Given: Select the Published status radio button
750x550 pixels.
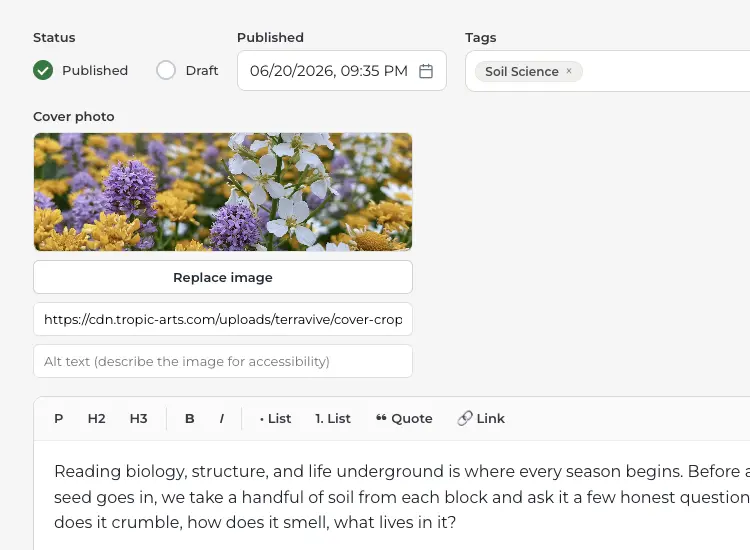Looking at the screenshot, I should (43, 70).
